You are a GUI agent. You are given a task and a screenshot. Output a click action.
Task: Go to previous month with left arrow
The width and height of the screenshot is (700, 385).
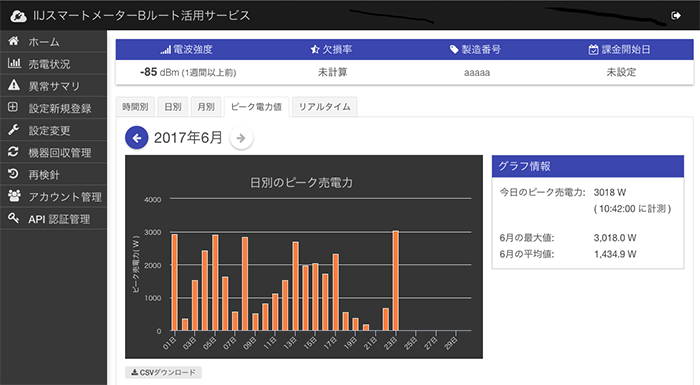click(137, 138)
